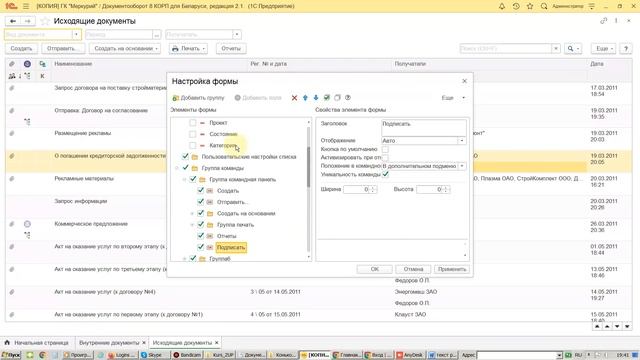Image resolution: width=640 pixels, height=360 pixels.
Task: Click the red X delete icon in dialog toolbar
Action: tap(294, 98)
